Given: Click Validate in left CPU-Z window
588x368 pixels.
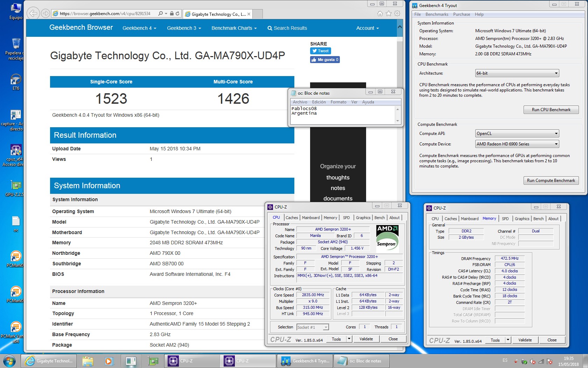Looking at the screenshot, I should pyautogui.click(x=366, y=339).
